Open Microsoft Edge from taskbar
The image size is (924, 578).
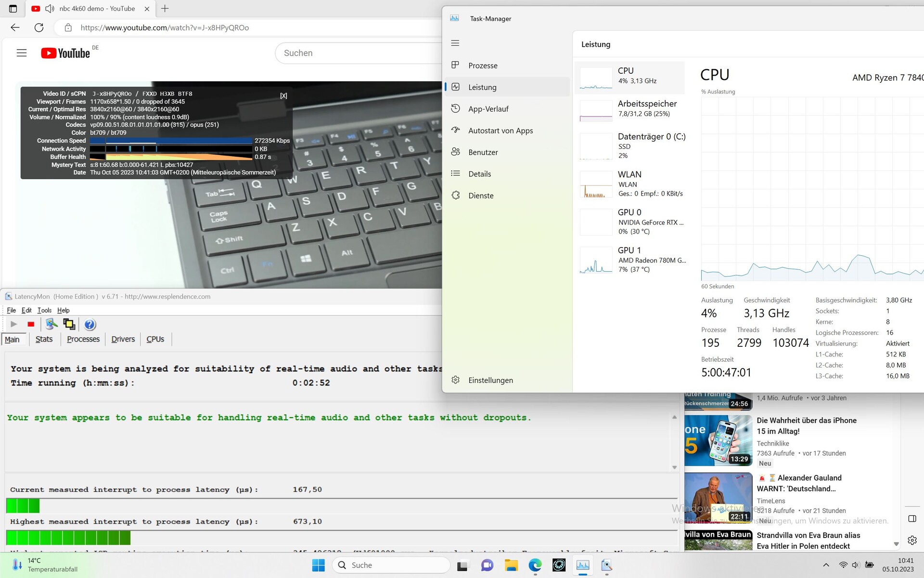[x=535, y=565]
